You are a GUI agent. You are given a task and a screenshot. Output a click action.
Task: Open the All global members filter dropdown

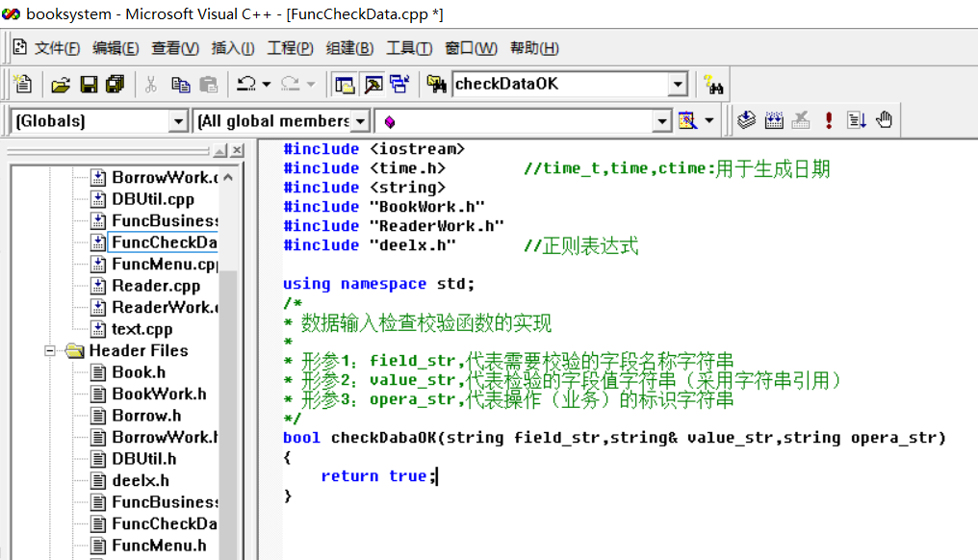360,121
